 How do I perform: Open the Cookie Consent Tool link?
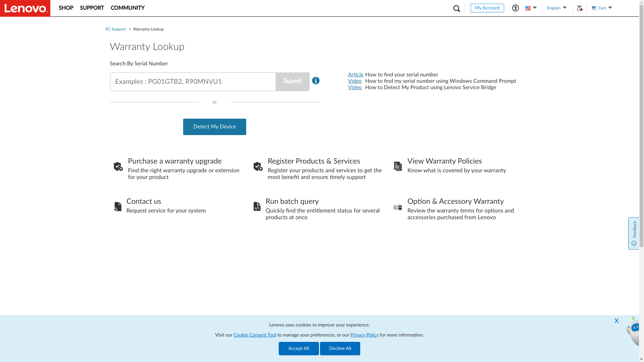[255, 335]
